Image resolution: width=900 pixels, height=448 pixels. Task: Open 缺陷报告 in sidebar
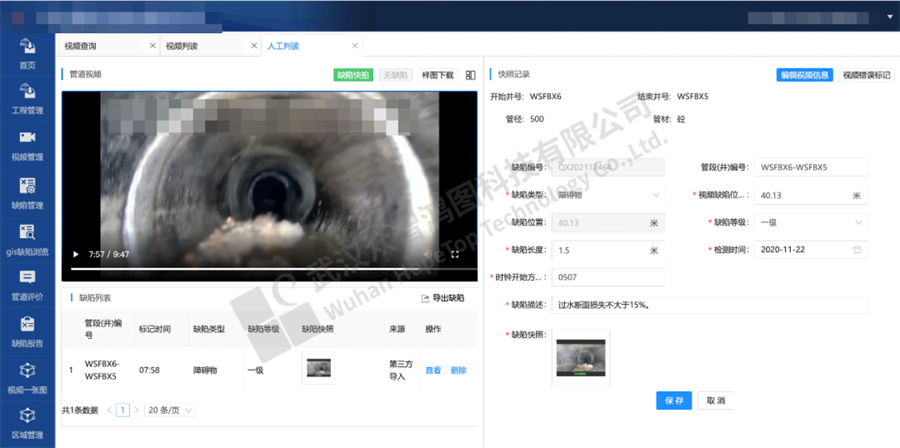(x=28, y=332)
